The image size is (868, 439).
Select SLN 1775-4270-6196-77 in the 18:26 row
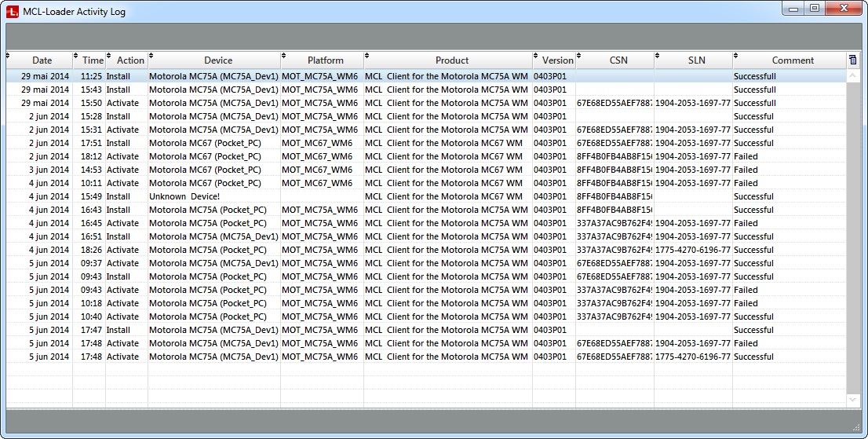pyautogui.click(x=693, y=250)
